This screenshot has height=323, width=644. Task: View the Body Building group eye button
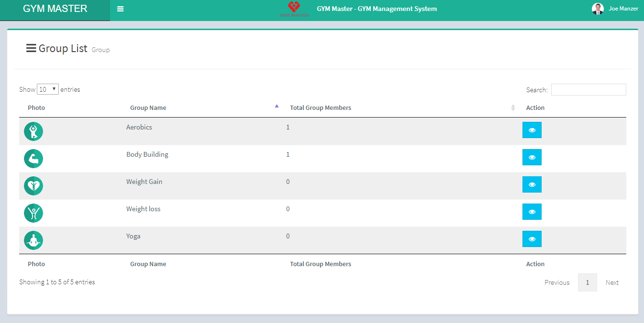click(532, 157)
